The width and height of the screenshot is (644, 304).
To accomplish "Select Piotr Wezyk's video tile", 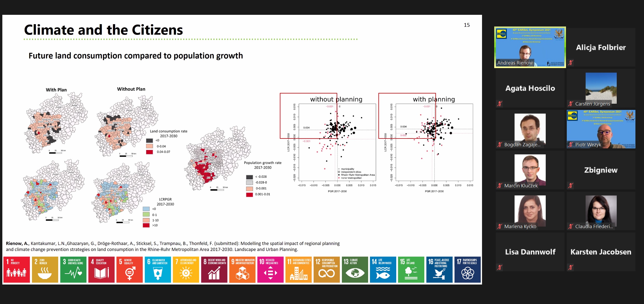I will point(601,129).
